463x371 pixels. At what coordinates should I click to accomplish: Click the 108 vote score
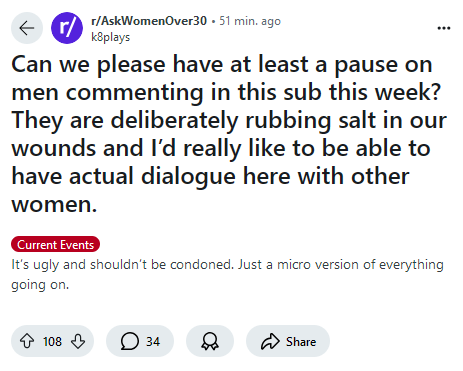52,342
